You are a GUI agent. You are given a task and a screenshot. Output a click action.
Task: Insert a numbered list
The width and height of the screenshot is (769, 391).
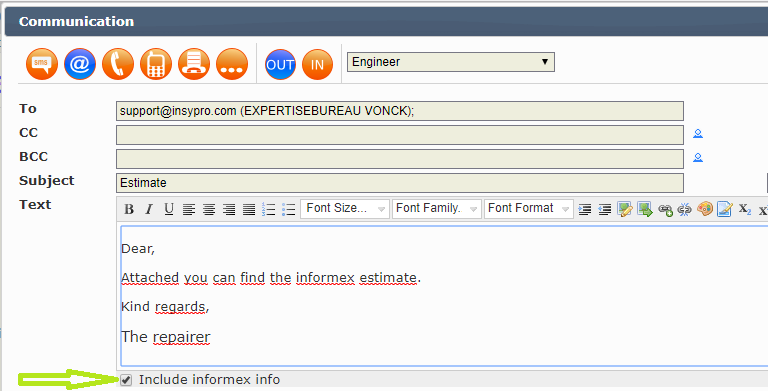[x=269, y=209]
